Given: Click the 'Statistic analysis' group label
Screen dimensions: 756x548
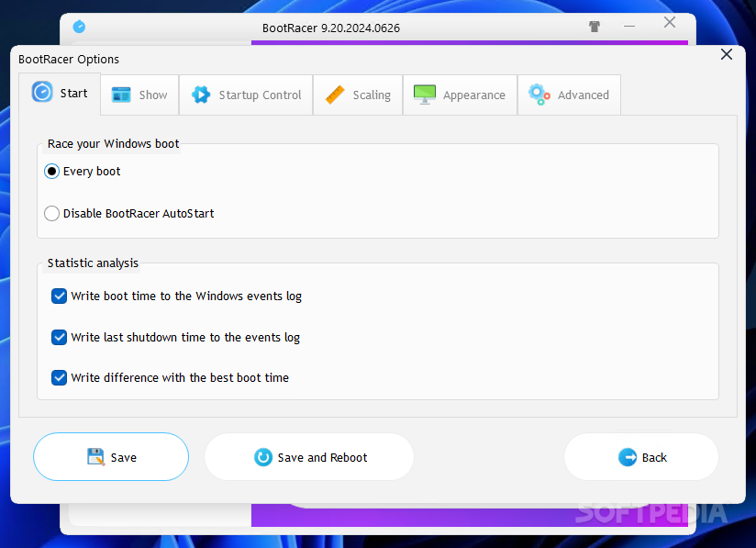Looking at the screenshot, I should tap(93, 263).
